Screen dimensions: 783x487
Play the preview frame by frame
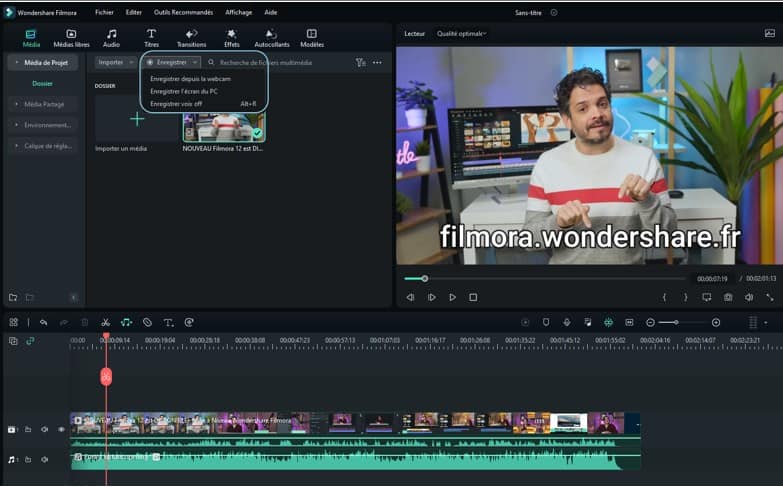click(x=431, y=297)
